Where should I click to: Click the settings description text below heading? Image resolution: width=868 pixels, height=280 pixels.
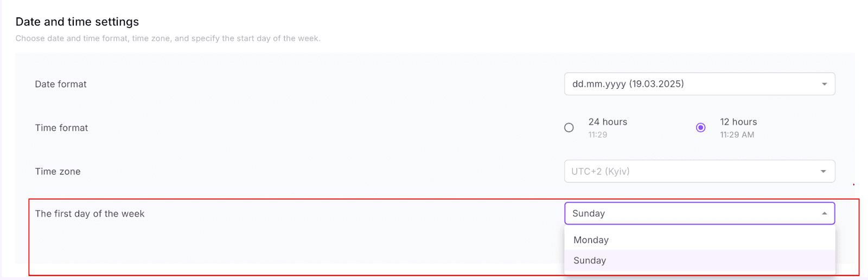click(x=168, y=38)
